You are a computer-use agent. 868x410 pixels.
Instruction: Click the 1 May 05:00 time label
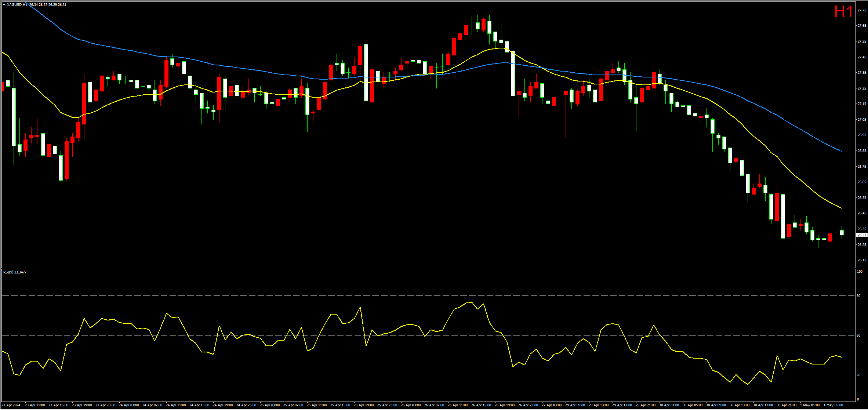click(834, 405)
